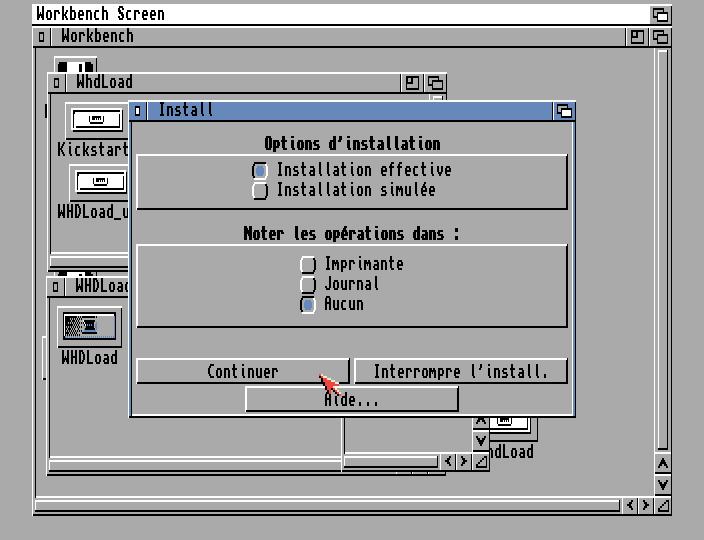Click the Install window title bar
The image size is (704, 540).
(x=350, y=111)
